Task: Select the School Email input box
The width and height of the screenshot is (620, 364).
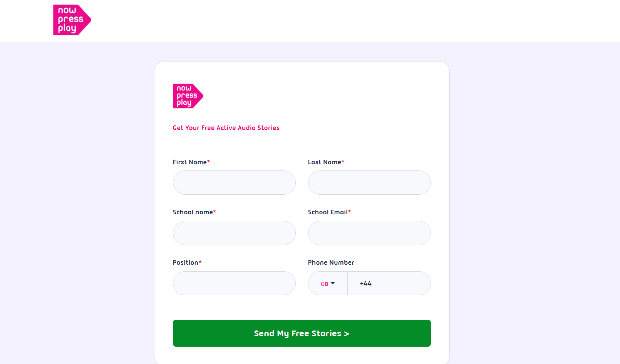Action: coord(369,233)
